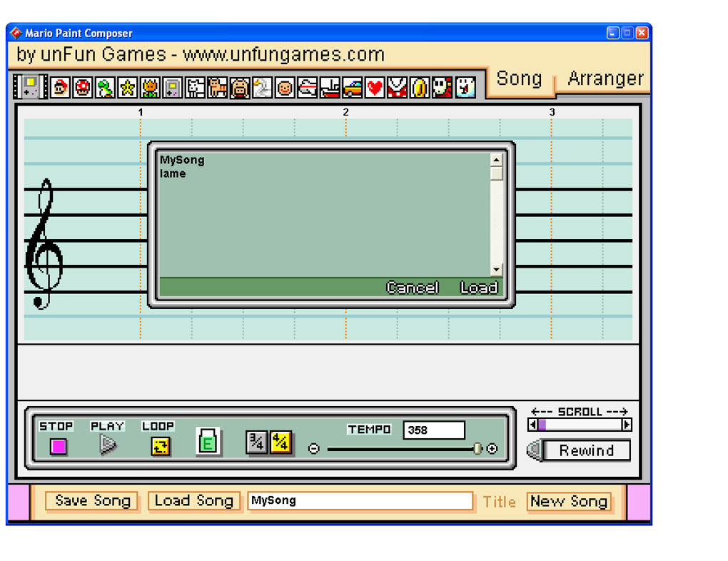Viewport: 728px width, 561px height.
Task: Select the Game Boy icon beside the flower
Action: pos(172,87)
